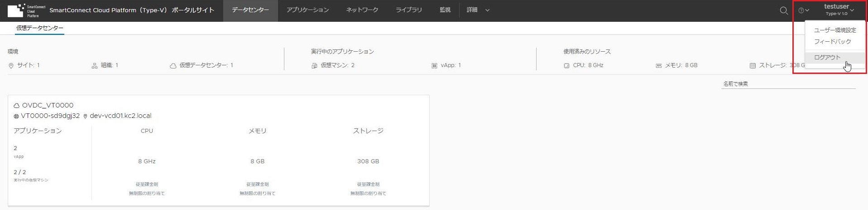This screenshot has width=868, height=210.
Task: Click the 'dev-vcd01.kc2.local' site name
Action: [120, 116]
